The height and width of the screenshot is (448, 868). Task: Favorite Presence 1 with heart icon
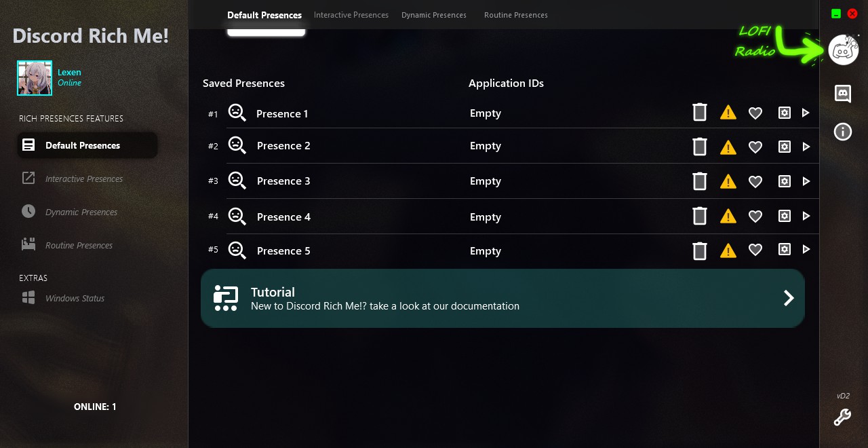point(755,113)
